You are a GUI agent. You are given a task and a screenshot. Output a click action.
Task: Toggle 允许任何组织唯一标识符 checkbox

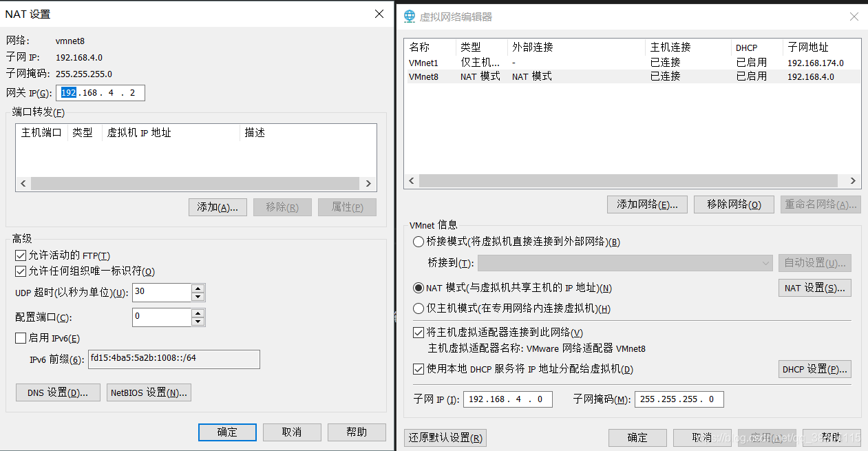20,271
